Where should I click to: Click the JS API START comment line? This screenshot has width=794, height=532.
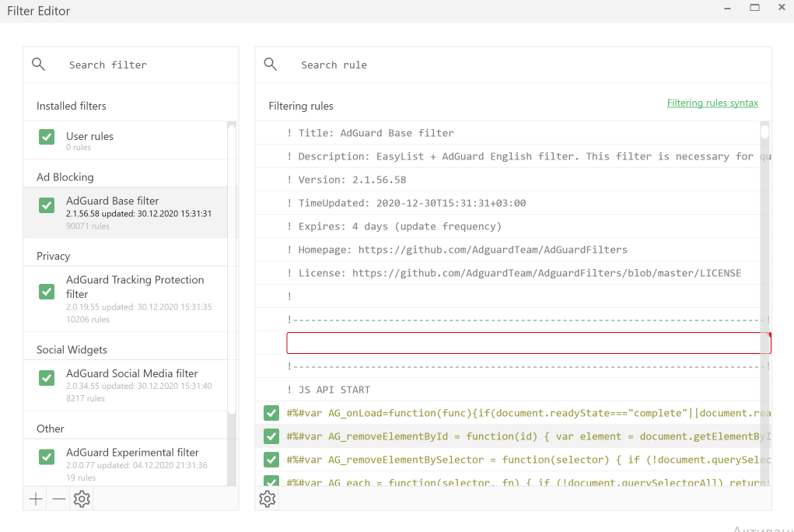tap(328, 390)
